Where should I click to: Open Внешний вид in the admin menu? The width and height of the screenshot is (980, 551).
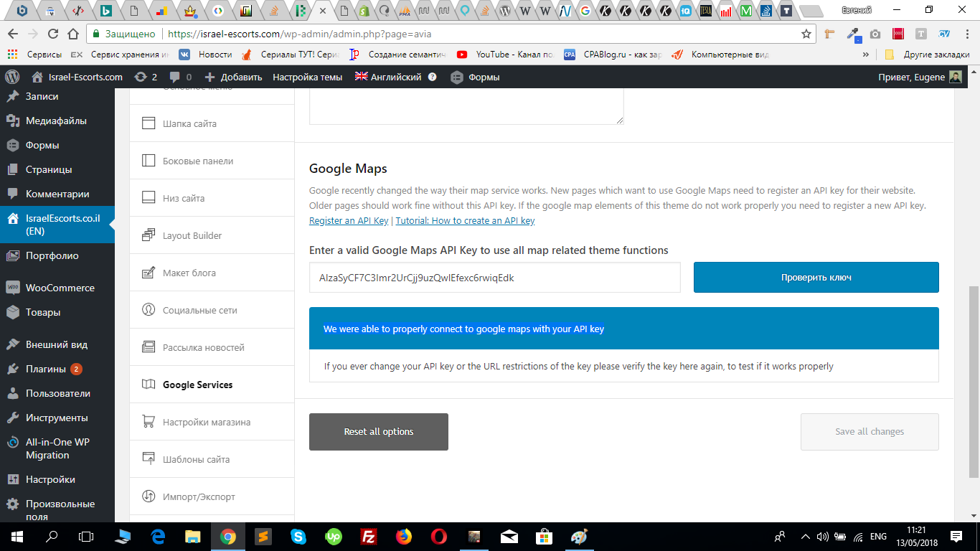(x=57, y=344)
